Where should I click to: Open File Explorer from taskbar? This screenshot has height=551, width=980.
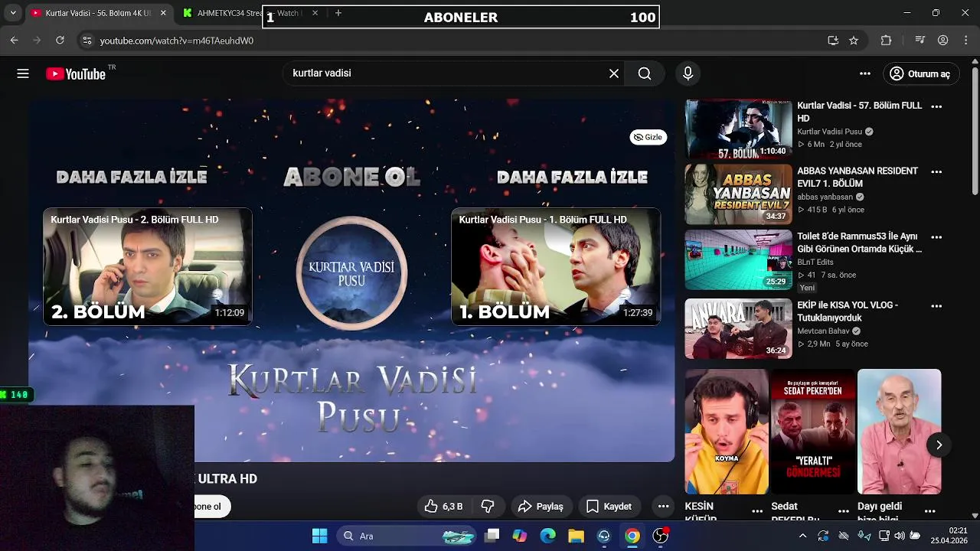click(576, 536)
